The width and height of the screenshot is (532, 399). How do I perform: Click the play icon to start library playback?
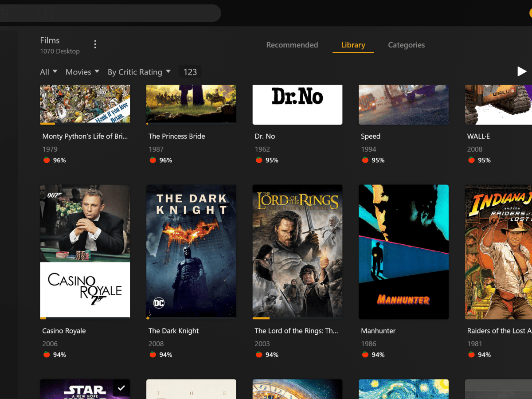click(x=522, y=71)
